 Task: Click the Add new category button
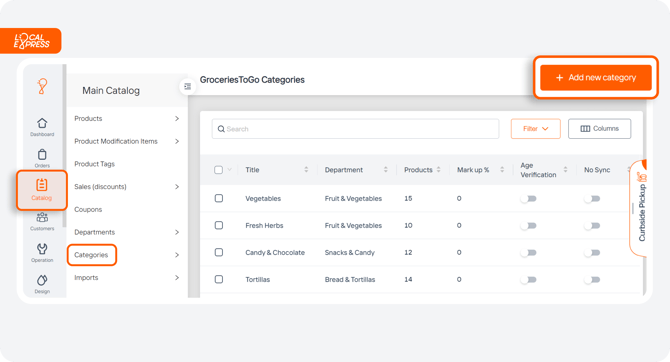point(596,77)
